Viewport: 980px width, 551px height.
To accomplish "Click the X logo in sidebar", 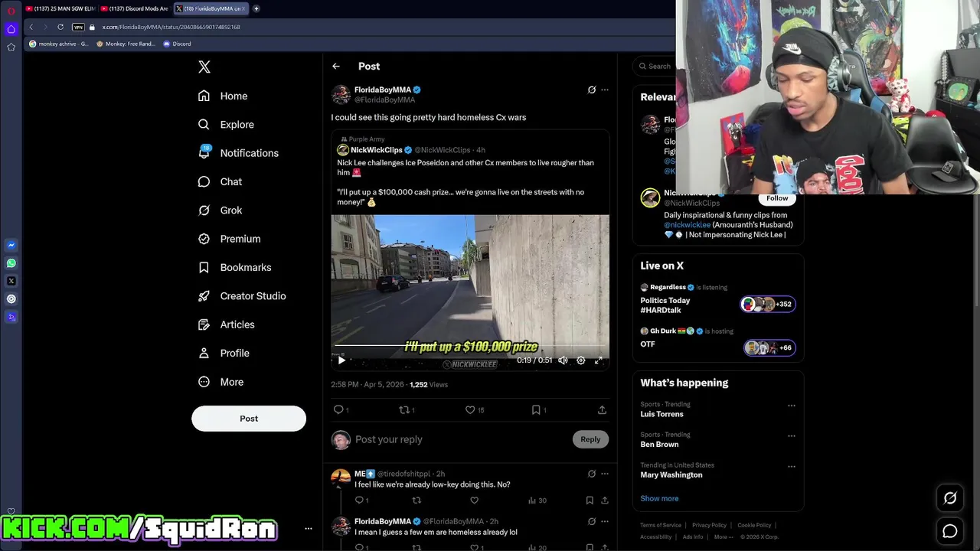I will [x=204, y=67].
